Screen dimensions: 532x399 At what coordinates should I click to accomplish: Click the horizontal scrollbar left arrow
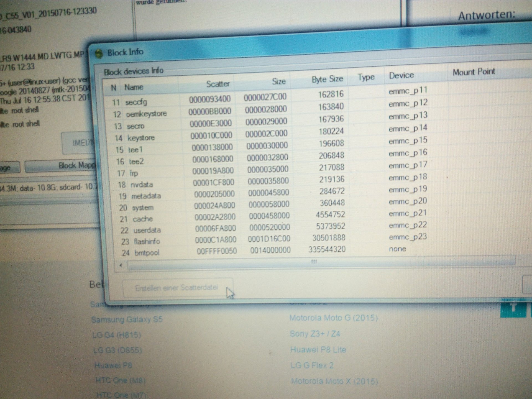click(x=121, y=265)
